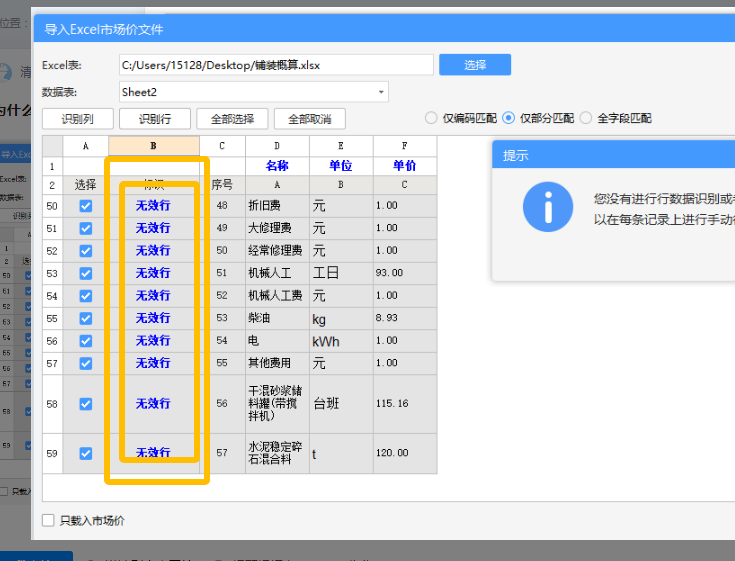Image resolution: width=735 pixels, height=561 pixels.
Task: Select column A header
Action: click(x=85, y=146)
